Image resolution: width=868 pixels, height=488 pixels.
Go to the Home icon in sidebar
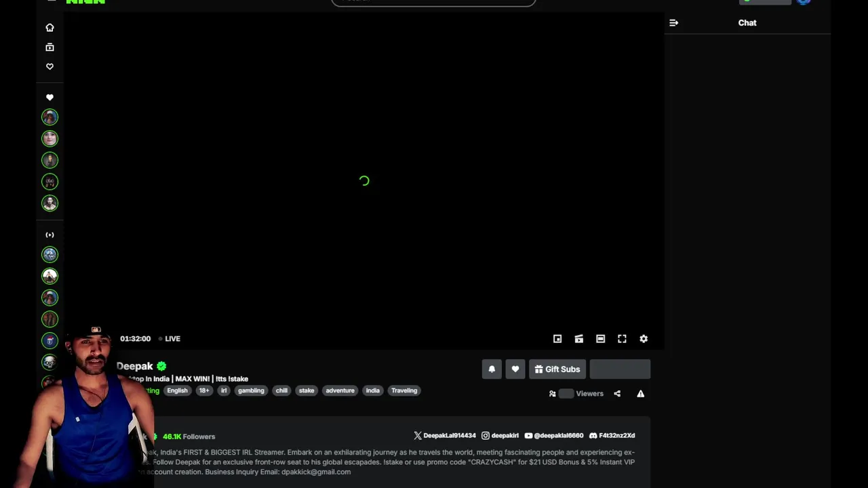coord(50,28)
